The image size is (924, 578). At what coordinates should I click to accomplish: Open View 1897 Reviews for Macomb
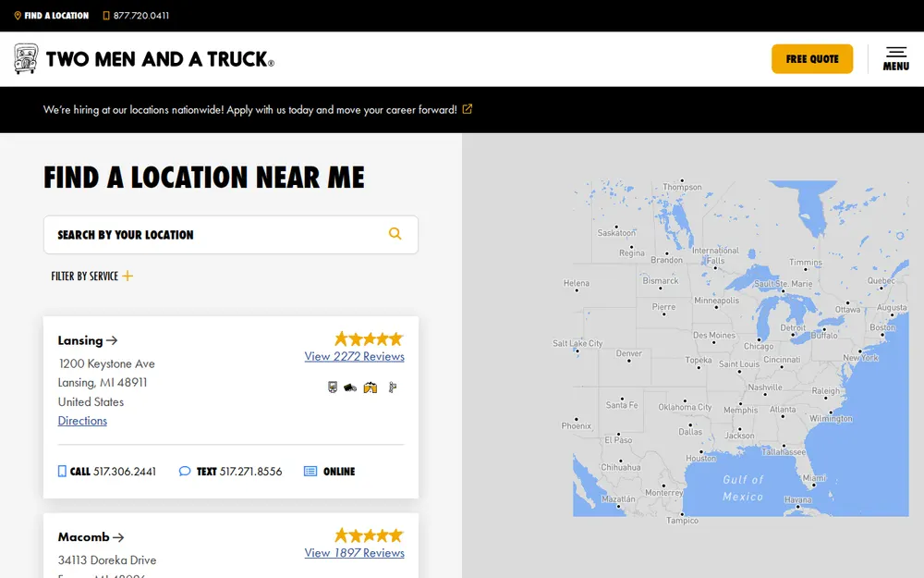tap(354, 553)
